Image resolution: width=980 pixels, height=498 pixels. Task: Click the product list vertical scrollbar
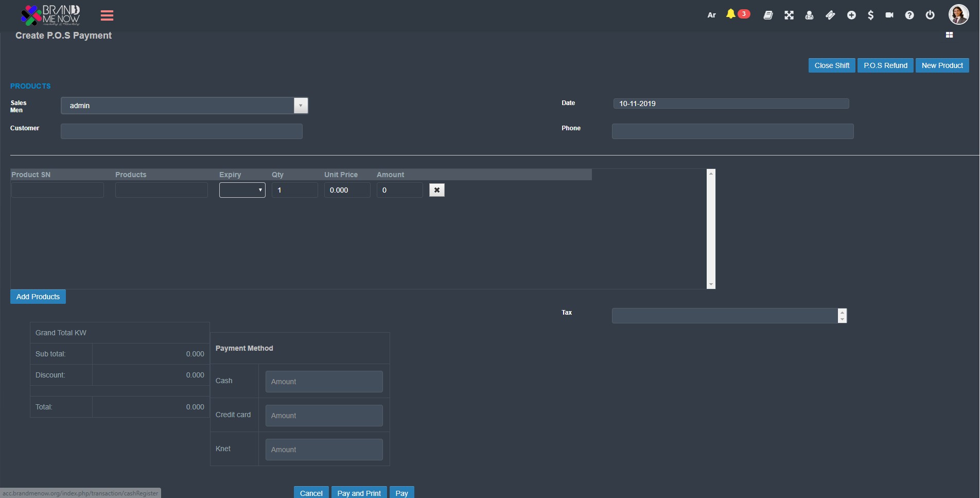tap(711, 229)
